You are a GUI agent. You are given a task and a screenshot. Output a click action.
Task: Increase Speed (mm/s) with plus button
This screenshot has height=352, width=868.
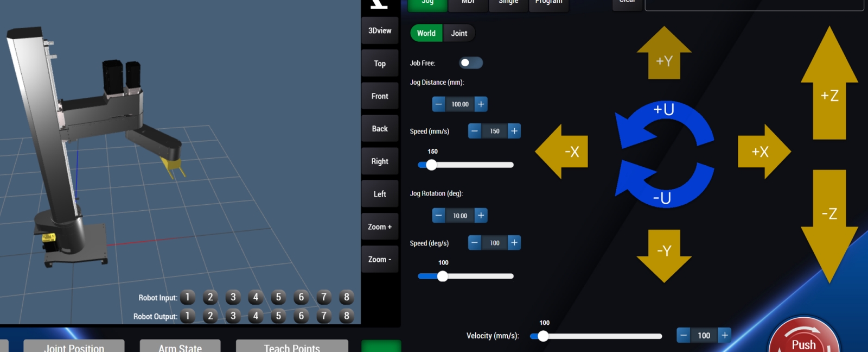click(514, 131)
